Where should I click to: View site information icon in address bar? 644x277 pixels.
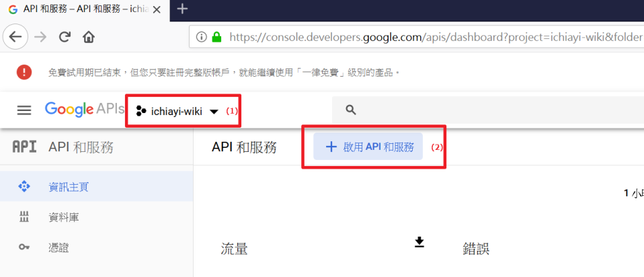pyautogui.click(x=201, y=38)
